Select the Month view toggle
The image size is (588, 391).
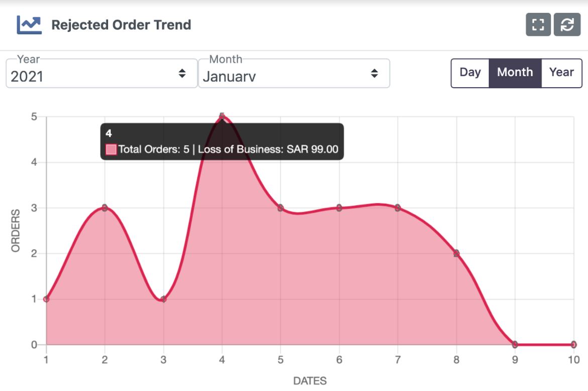coord(515,73)
